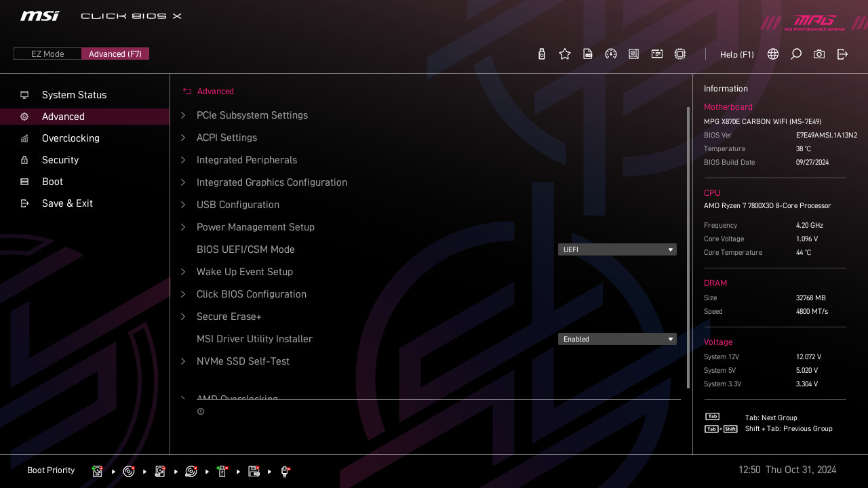Select Advanced in the left sidebar

click(85, 117)
